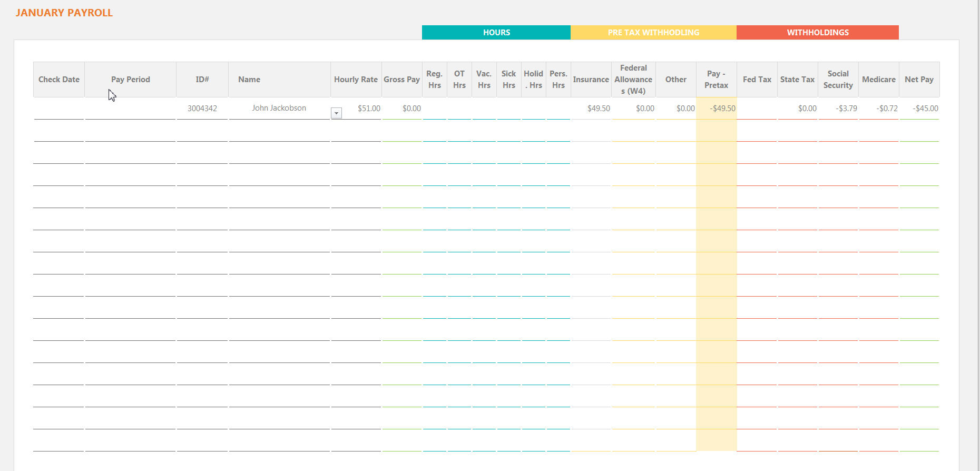Screen dimensions: 980x471
Task: Click the -$3.79 Social Security cell
Action: [x=846, y=109]
